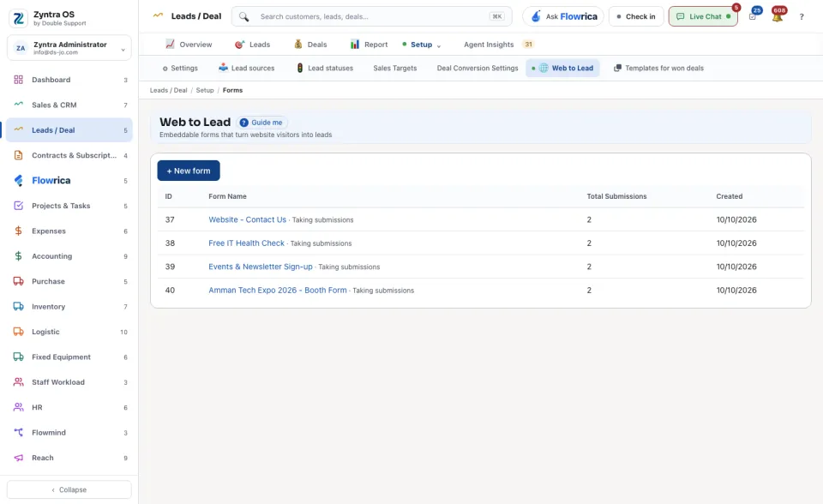Open Inventory module
Screen dimensions: 823x504
point(69,307)
